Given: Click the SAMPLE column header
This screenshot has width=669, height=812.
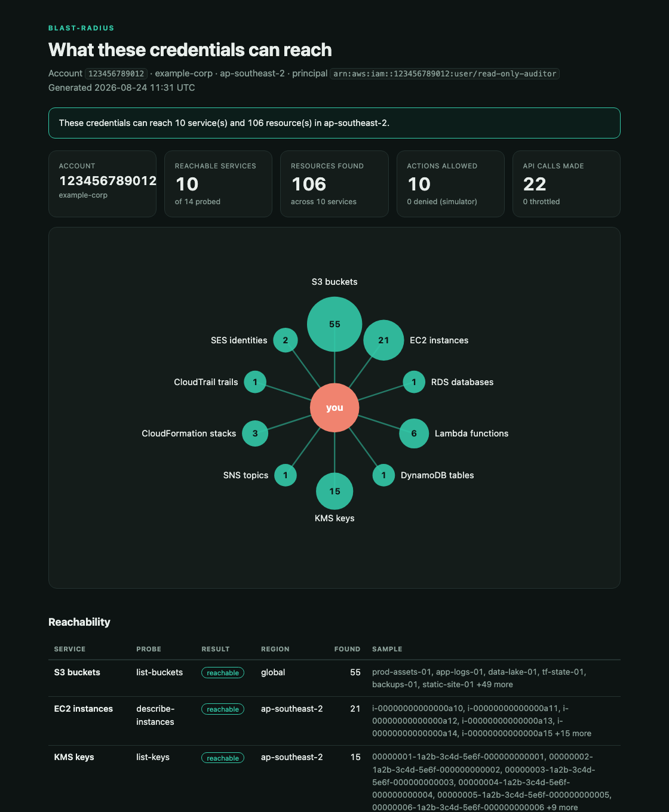Looking at the screenshot, I should click(x=387, y=649).
